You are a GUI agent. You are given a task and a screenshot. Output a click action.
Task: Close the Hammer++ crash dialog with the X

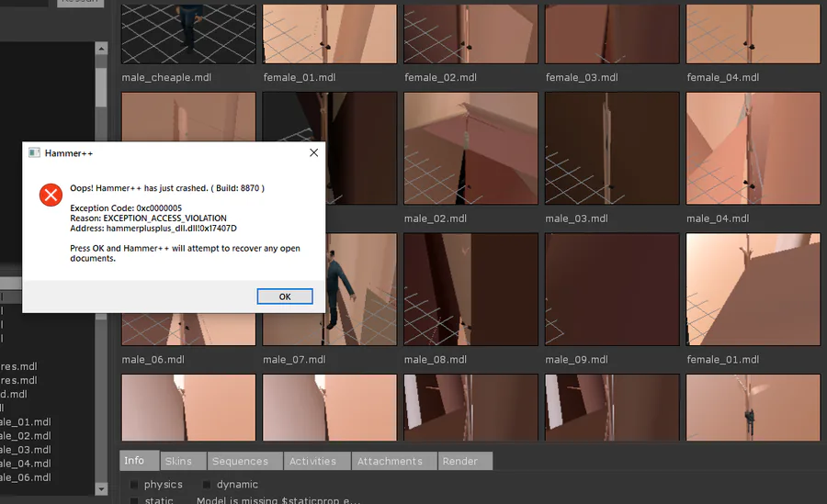[x=314, y=153]
